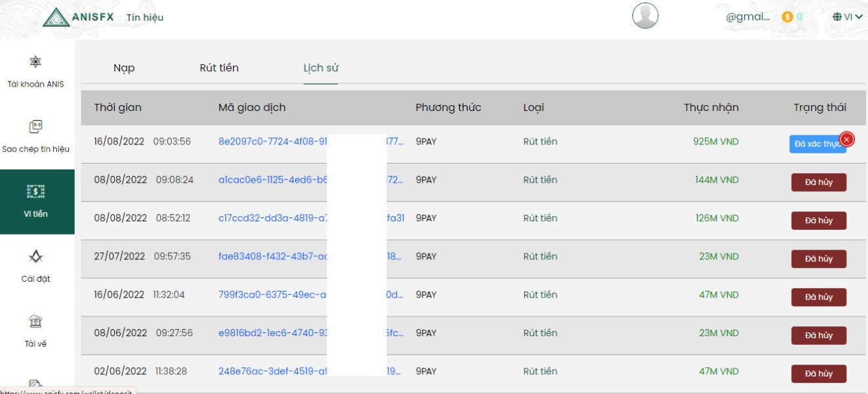Select the Lịch sử tab
The image size is (868, 394).
[x=321, y=68]
